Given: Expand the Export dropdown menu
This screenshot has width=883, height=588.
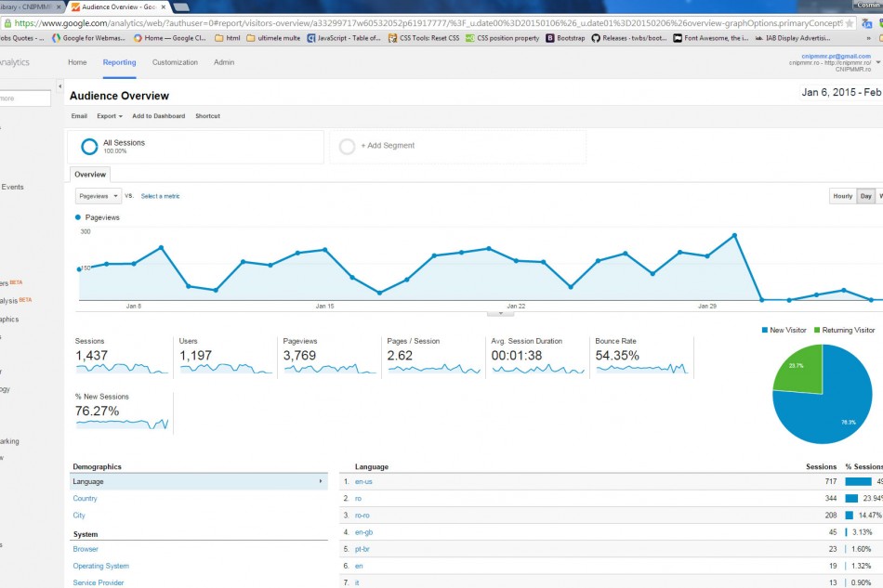Looking at the screenshot, I should tap(110, 116).
